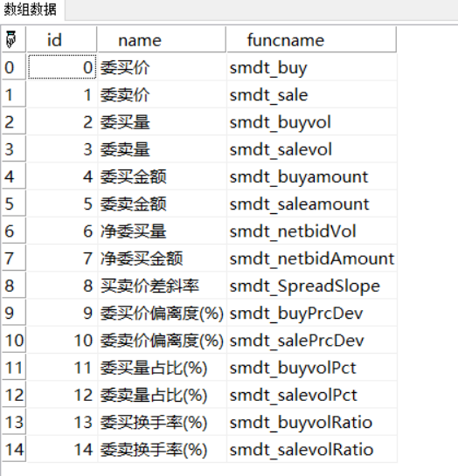
Task: Select row header 14
Action: [x=14, y=449]
